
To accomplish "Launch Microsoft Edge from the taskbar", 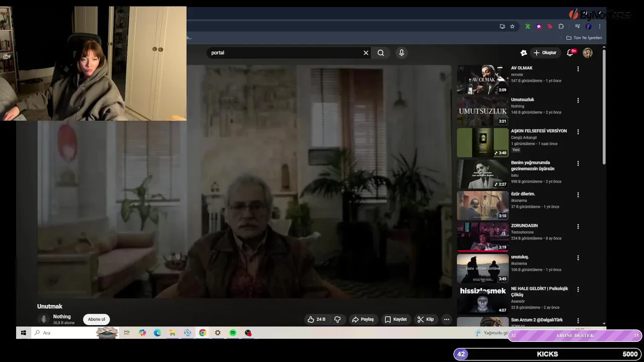I will (x=157, y=333).
